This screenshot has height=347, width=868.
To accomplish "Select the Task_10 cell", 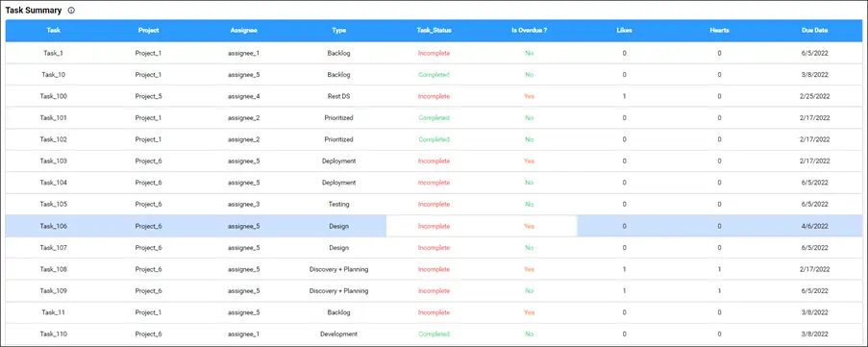I will tap(54, 75).
